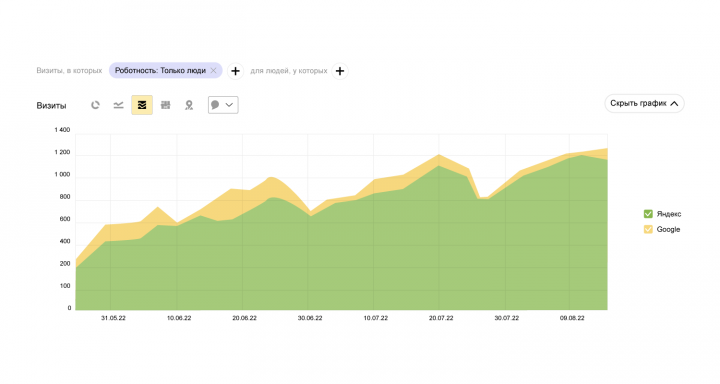Click the 30.06.22 date on the axis
Image resolution: width=720 pixels, height=384 pixels.
coord(309,318)
